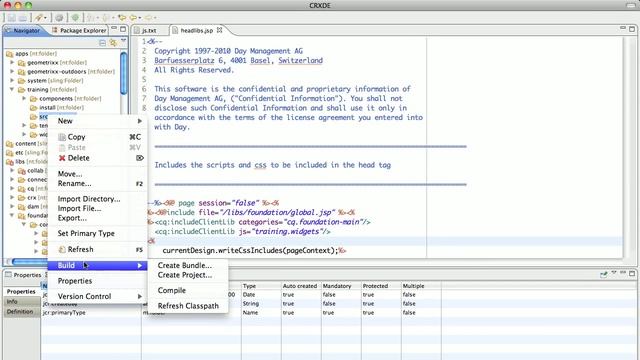Expand the collab folder under libs

12,171
